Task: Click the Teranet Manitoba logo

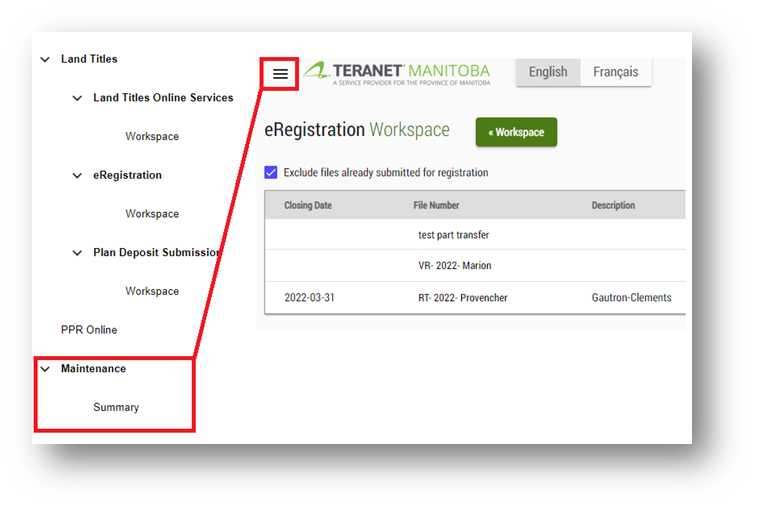Action: pyautogui.click(x=397, y=74)
